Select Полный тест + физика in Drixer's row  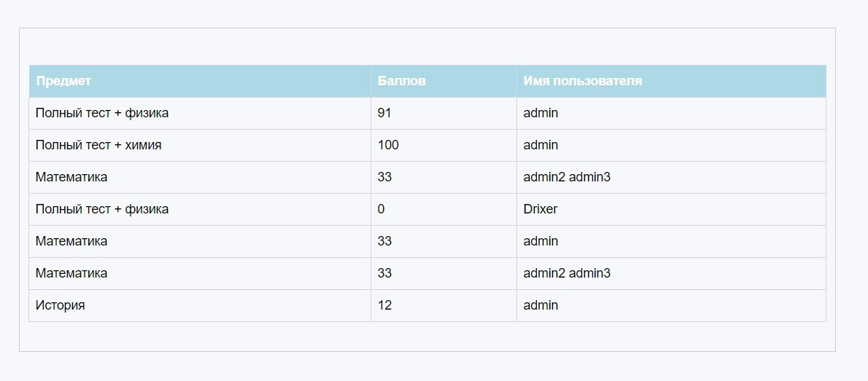click(x=200, y=210)
